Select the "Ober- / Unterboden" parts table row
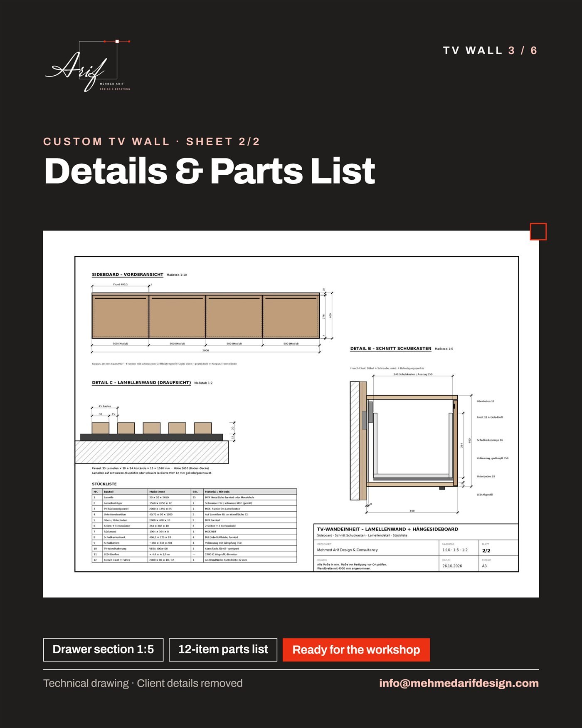The image size is (582, 728). [194, 520]
